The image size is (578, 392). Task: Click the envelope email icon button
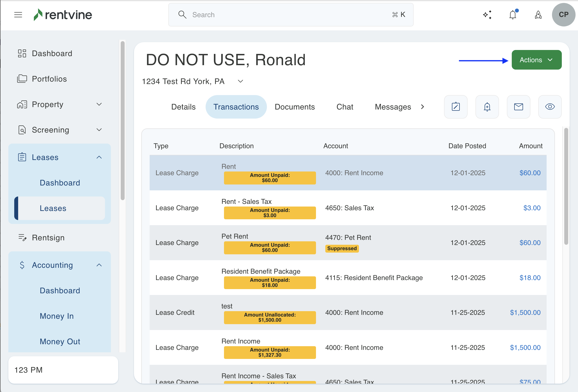coord(518,107)
